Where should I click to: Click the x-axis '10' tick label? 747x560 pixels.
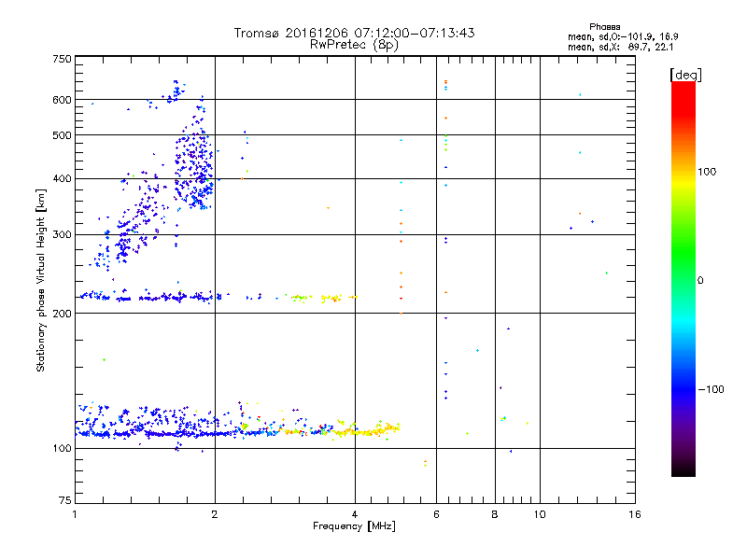[540, 514]
